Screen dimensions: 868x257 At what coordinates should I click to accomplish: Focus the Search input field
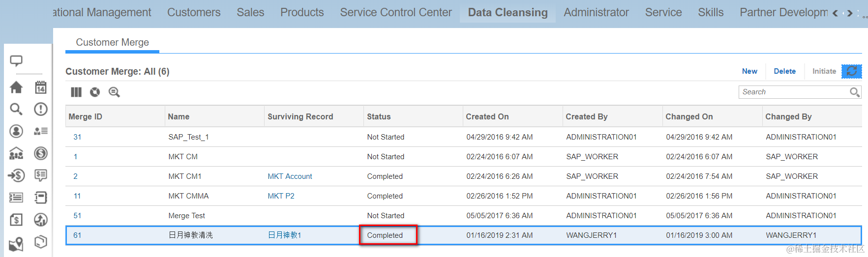coord(794,92)
